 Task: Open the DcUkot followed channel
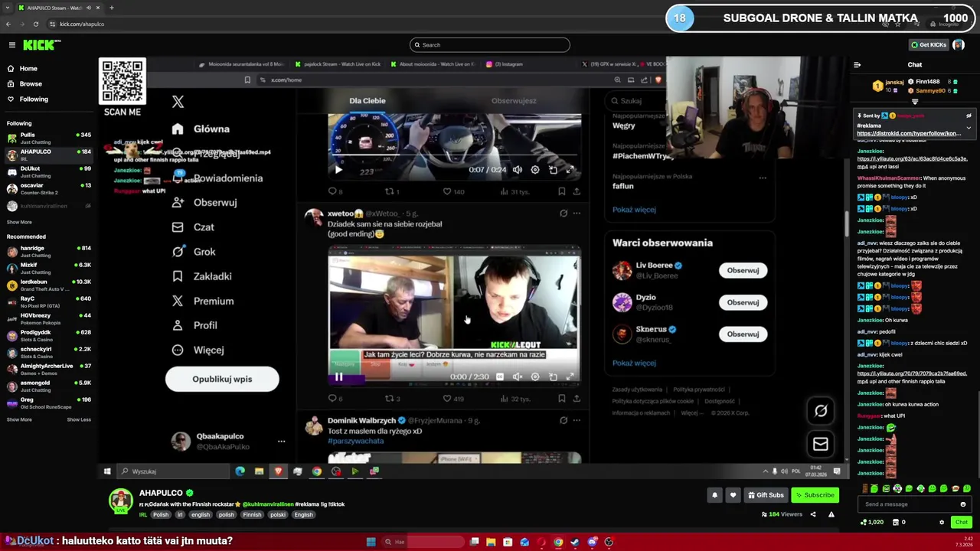click(x=49, y=171)
